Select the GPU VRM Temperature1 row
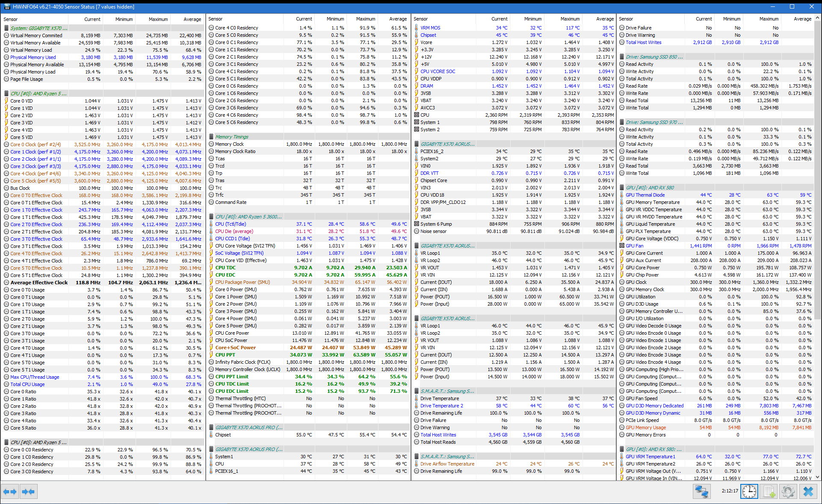Image resolution: width=822 pixels, height=504 pixels. (716, 457)
